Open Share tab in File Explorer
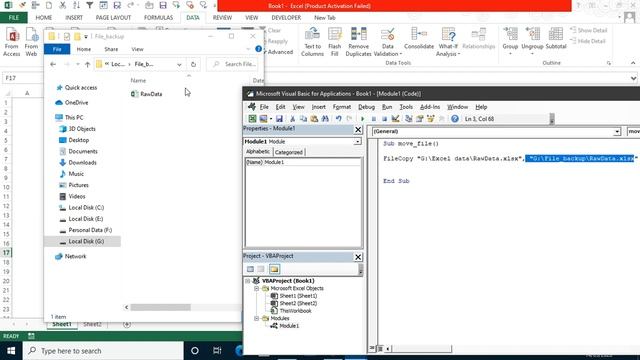 point(111,49)
